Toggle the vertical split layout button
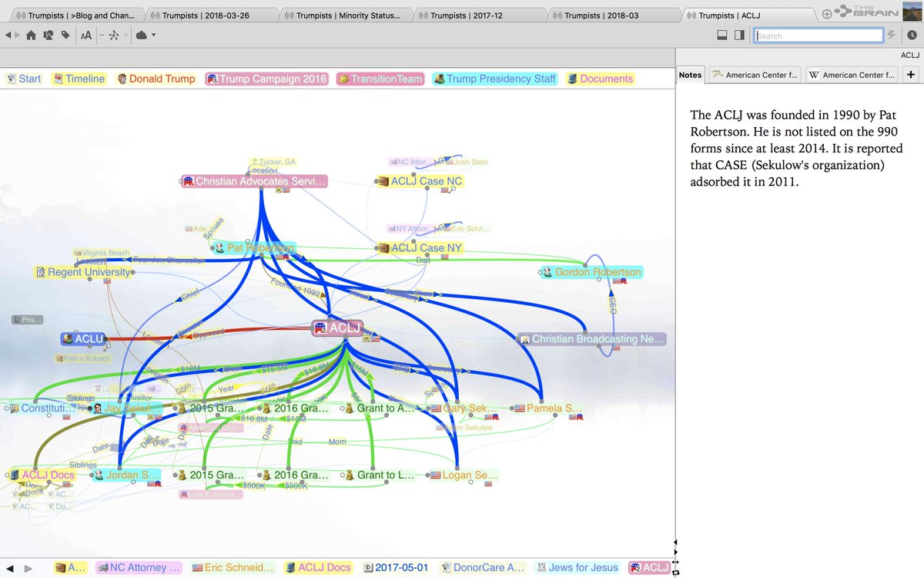 739,35
